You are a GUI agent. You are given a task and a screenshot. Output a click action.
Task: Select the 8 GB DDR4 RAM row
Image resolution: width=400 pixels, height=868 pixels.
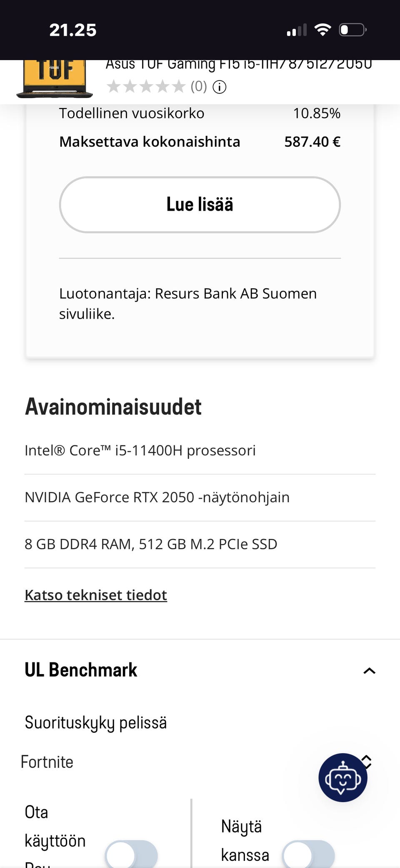point(151,544)
